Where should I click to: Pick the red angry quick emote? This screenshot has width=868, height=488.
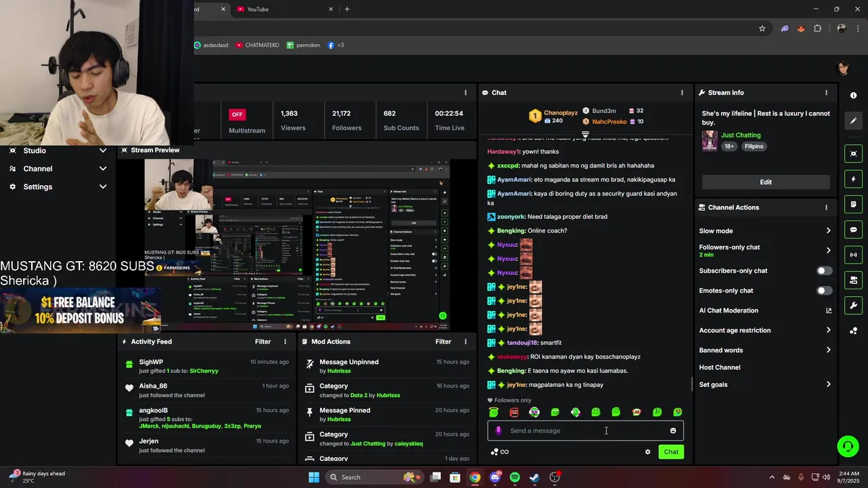coord(514,412)
